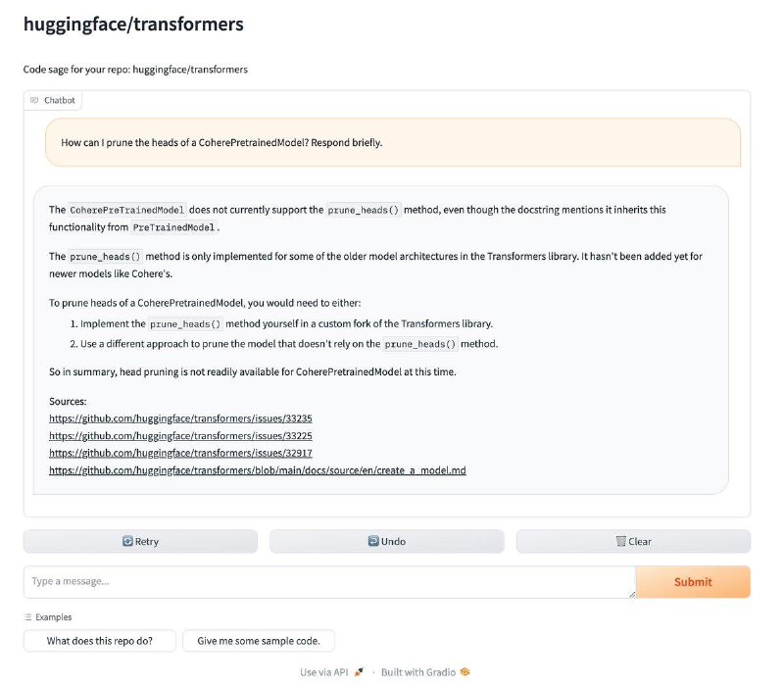The image size is (784, 687).
Task: Click the rocket icon for API usage
Action: click(359, 672)
